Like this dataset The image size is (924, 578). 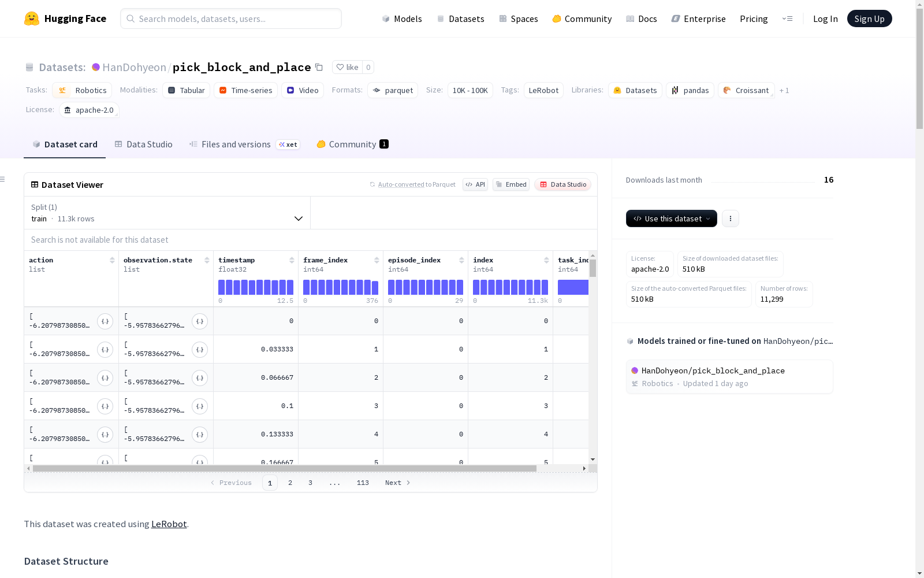348,67
